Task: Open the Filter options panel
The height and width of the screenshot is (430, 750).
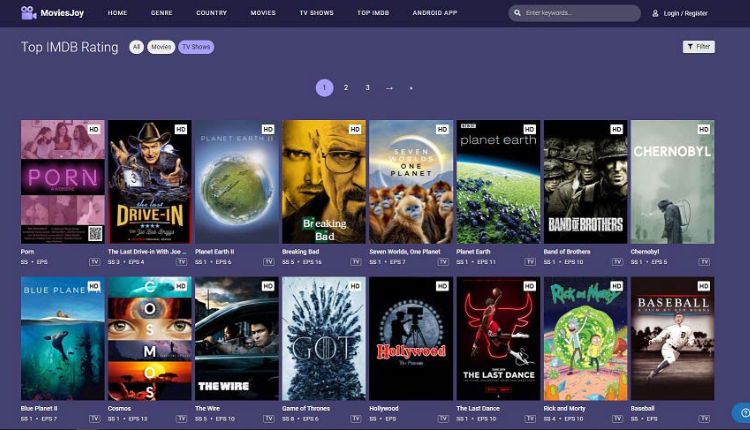Action: 698,47
